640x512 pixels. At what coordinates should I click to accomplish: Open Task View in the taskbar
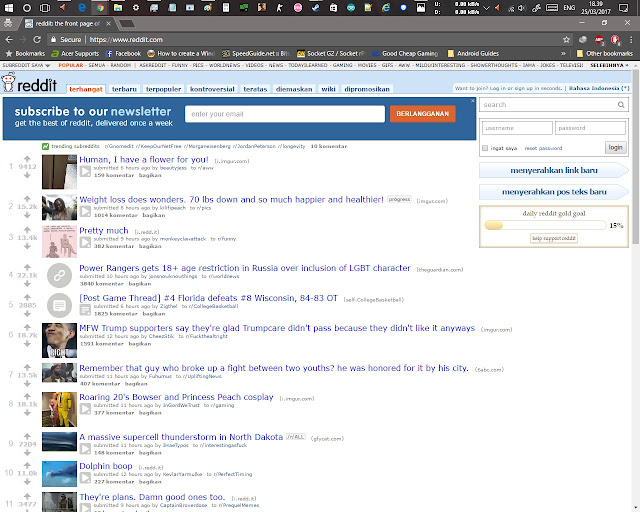pos(45,8)
